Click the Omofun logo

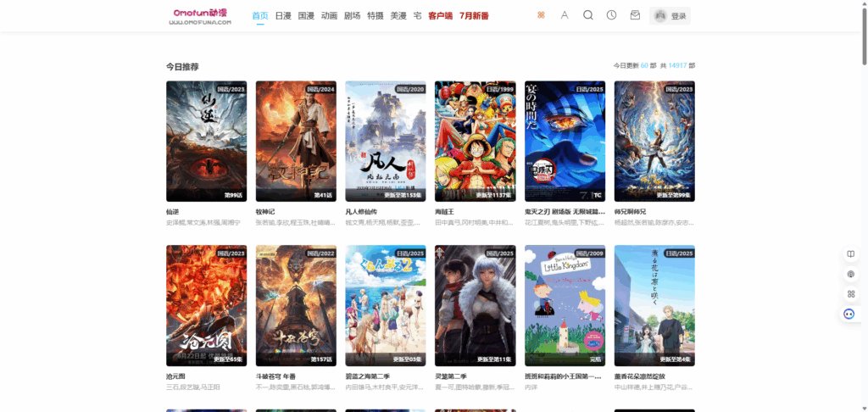pyautogui.click(x=200, y=16)
